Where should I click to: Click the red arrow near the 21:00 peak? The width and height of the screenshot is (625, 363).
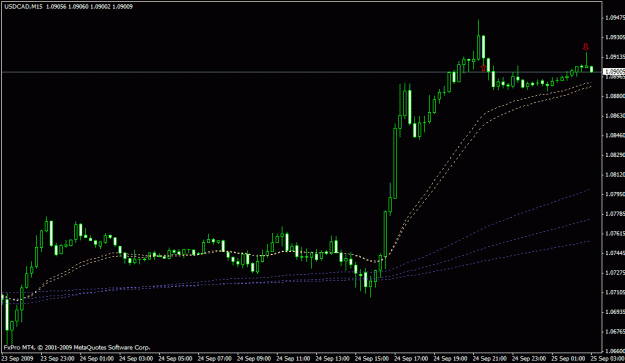[483, 68]
